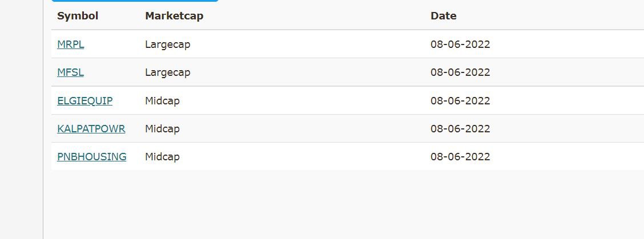
Task: Select Midcap cell in PNBHOUSING row
Action: (163, 157)
